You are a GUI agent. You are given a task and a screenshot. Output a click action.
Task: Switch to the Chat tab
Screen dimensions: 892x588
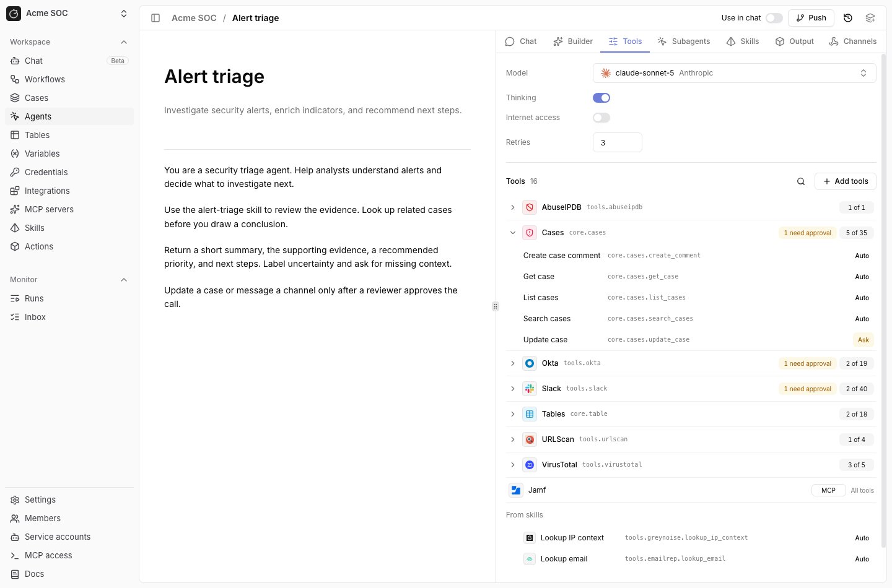tap(521, 41)
